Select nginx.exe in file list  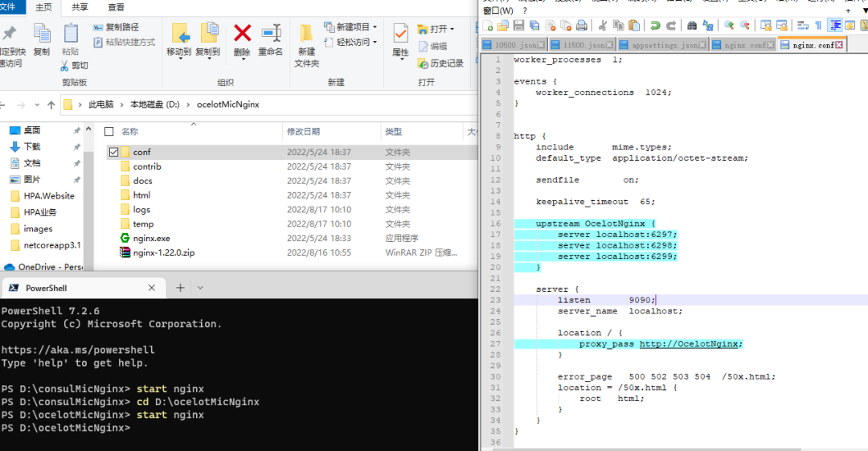[x=151, y=238]
